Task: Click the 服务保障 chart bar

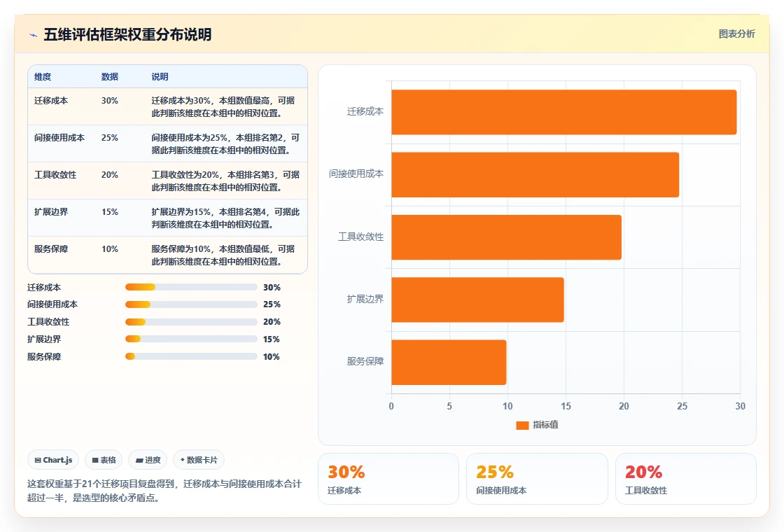Action: 449,362
